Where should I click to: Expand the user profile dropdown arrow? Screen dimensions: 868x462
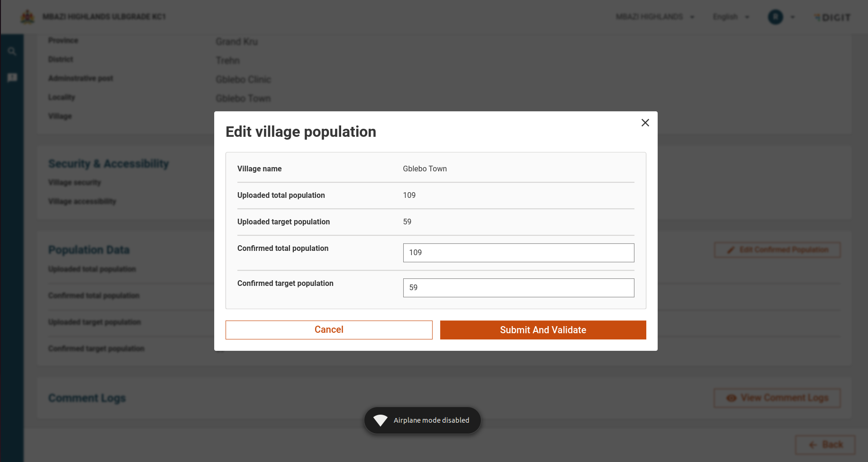[793, 17]
